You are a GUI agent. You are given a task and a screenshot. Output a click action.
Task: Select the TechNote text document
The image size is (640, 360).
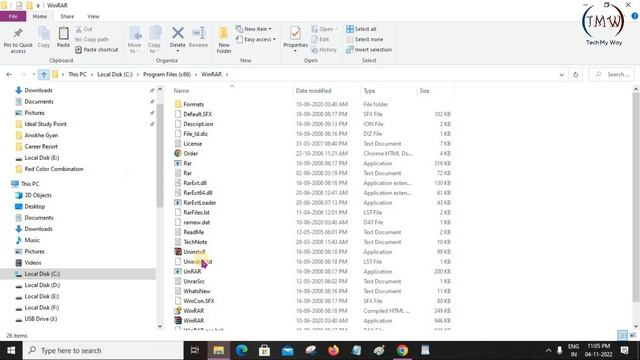pyautogui.click(x=195, y=242)
